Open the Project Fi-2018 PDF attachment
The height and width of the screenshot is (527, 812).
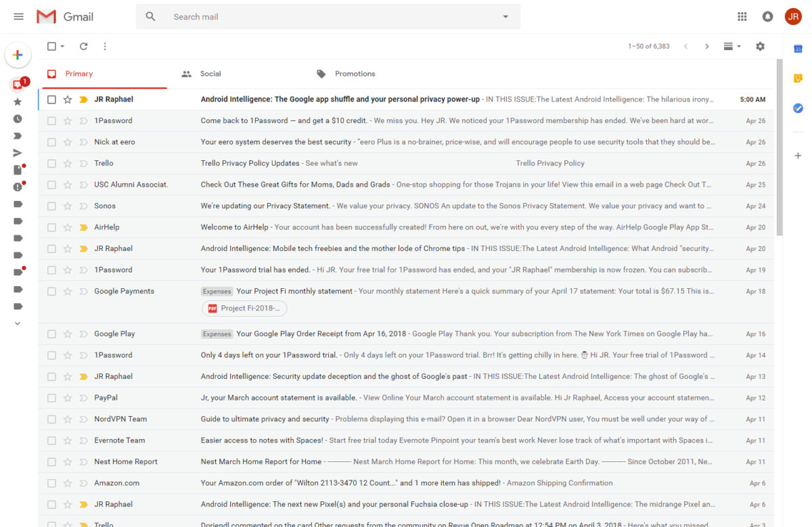pyautogui.click(x=244, y=308)
